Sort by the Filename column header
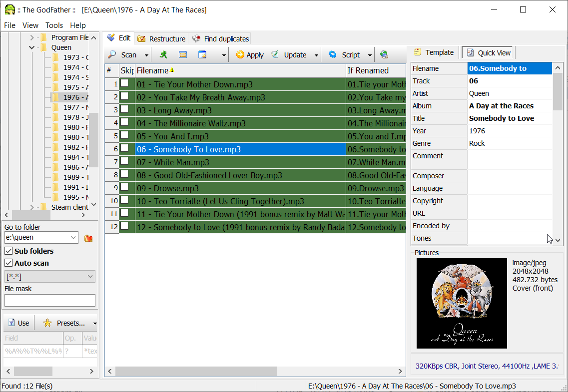The height and width of the screenshot is (392, 568). coord(240,70)
